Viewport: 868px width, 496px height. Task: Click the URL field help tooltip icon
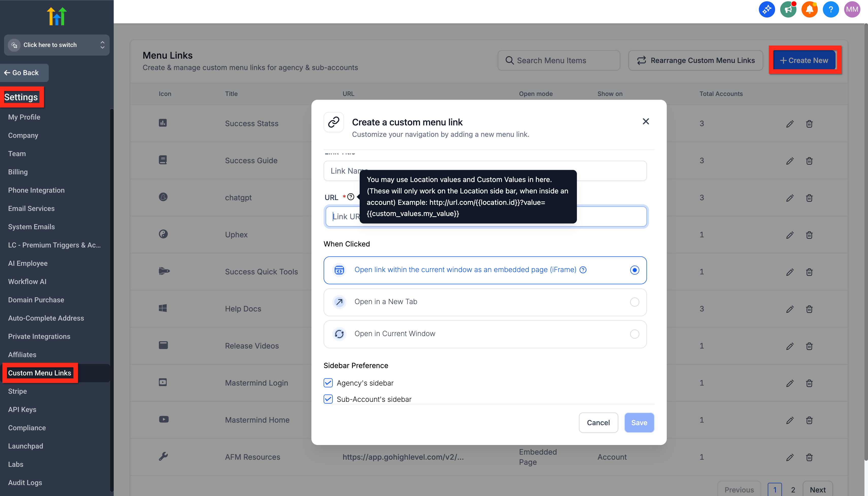click(x=351, y=197)
